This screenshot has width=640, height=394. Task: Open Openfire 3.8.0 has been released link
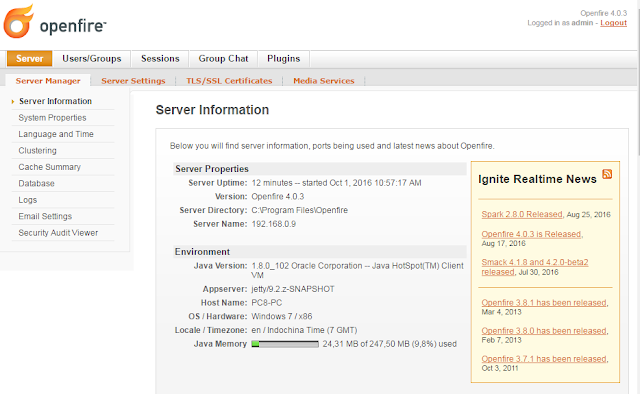click(x=544, y=331)
